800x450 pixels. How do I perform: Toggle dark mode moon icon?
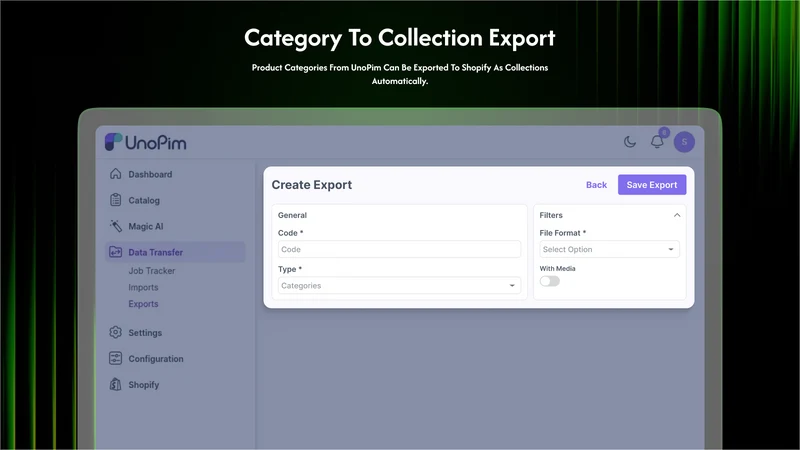tap(630, 142)
